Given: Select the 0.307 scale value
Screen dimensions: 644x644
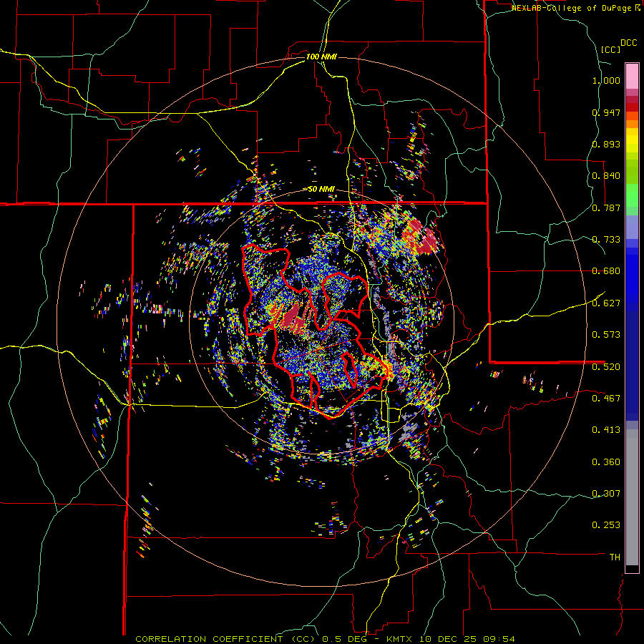Looking at the screenshot, I should point(606,493).
